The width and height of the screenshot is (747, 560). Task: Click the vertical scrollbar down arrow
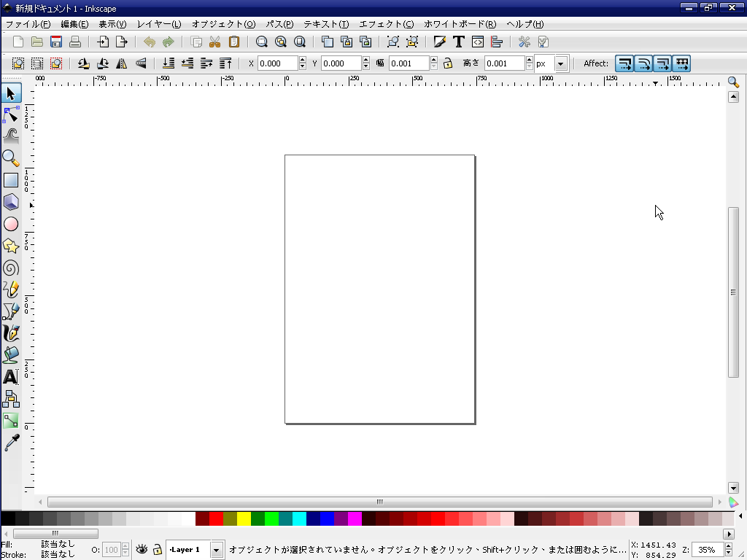tap(733, 488)
